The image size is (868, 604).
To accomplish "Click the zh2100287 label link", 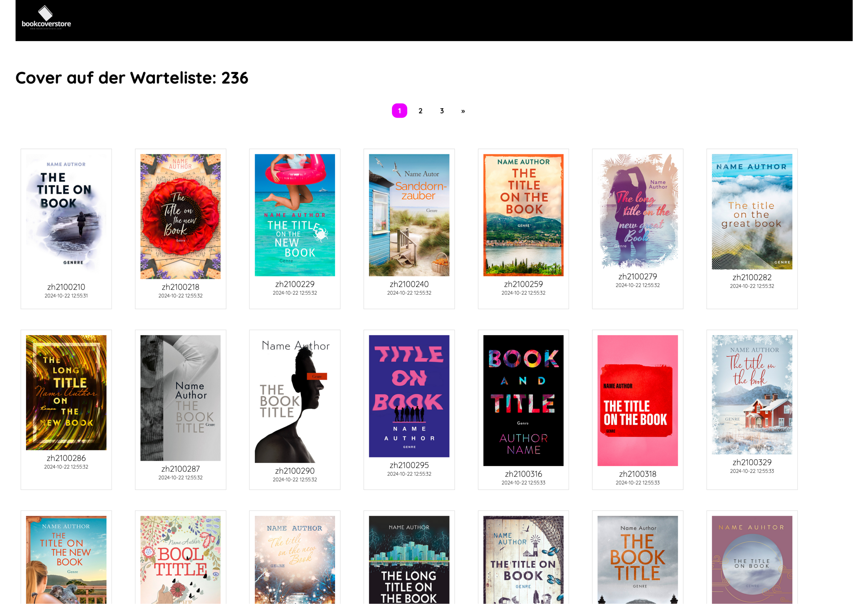I will [180, 469].
